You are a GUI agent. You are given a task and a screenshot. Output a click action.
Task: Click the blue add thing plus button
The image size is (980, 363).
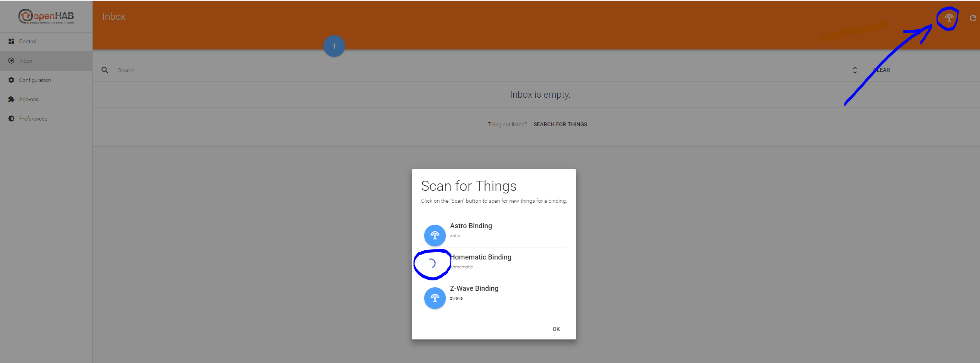click(334, 46)
